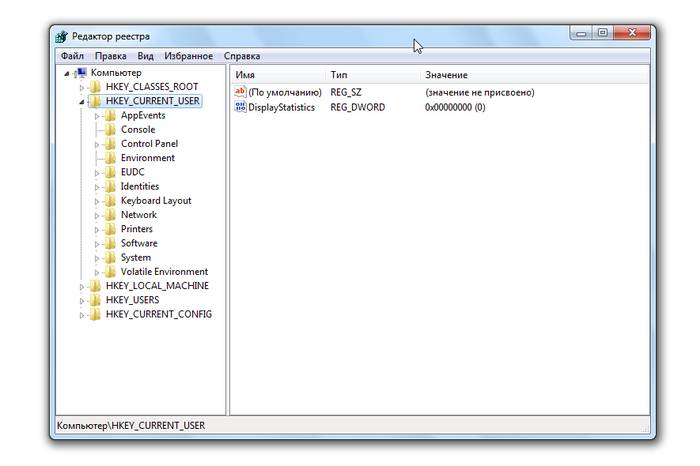Open the Избранное menu
700x466 pixels.
click(x=189, y=56)
